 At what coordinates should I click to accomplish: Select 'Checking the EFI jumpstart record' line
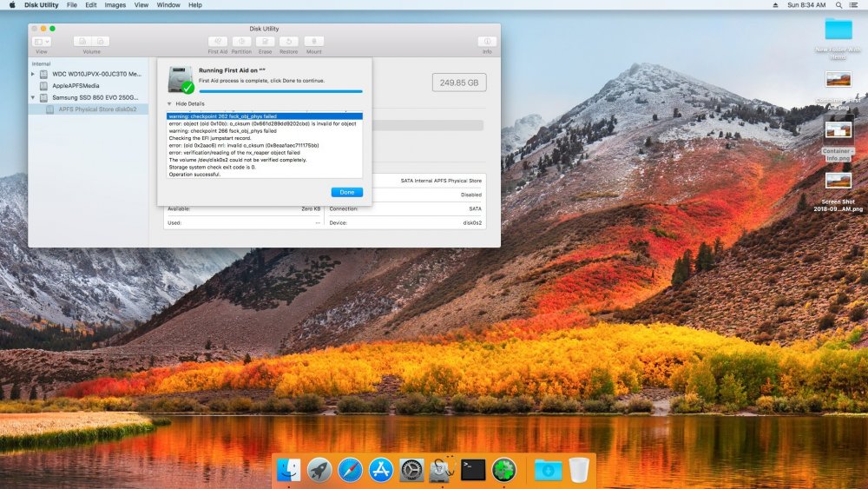tap(265, 138)
